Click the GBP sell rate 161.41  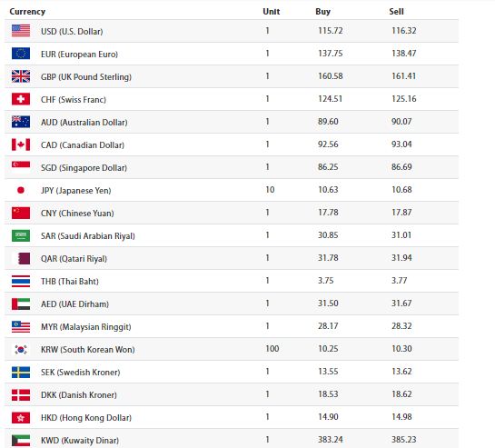[404, 76]
